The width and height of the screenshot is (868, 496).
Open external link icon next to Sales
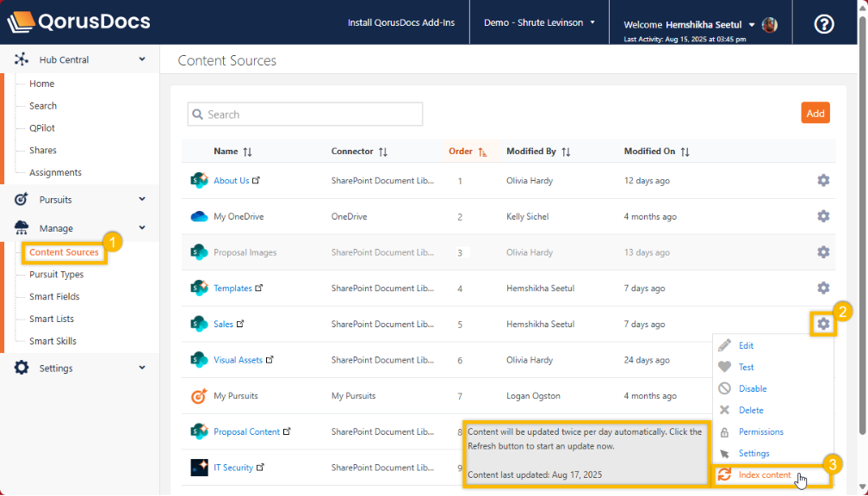[x=241, y=324]
